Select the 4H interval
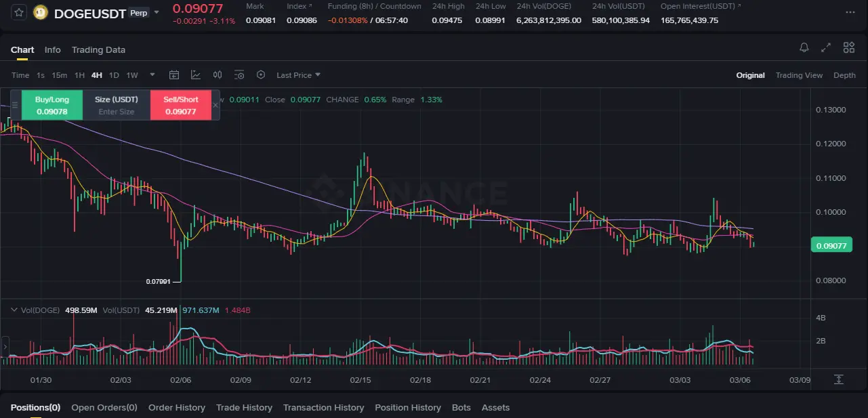Screen dimensions: 868x418 tap(97, 75)
